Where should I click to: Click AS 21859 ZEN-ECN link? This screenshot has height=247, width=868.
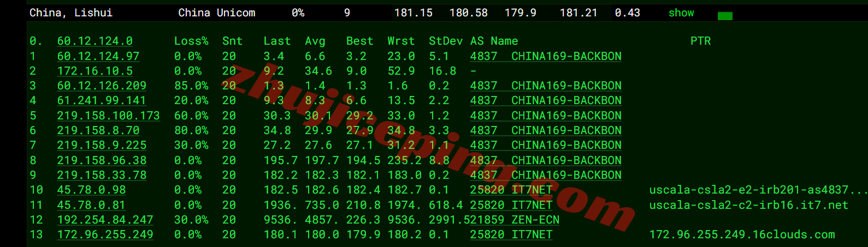pyautogui.click(x=515, y=220)
